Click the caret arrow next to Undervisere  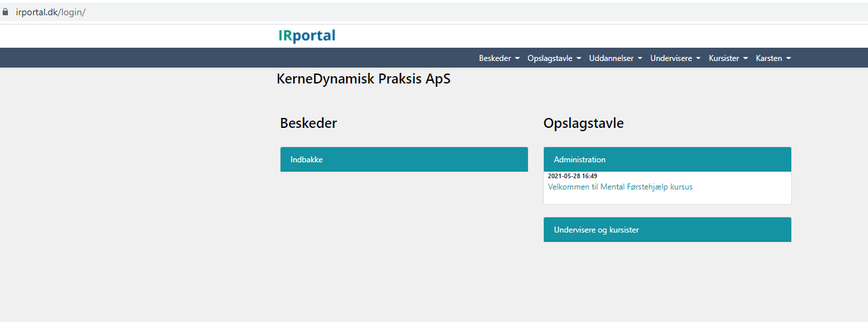coord(698,58)
